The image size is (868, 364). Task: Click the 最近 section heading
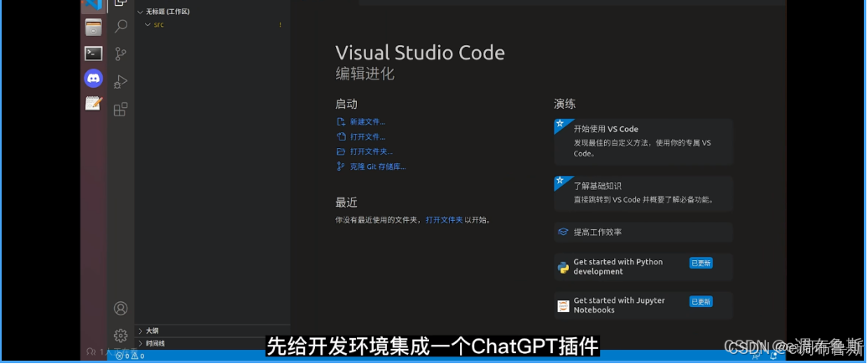point(347,203)
